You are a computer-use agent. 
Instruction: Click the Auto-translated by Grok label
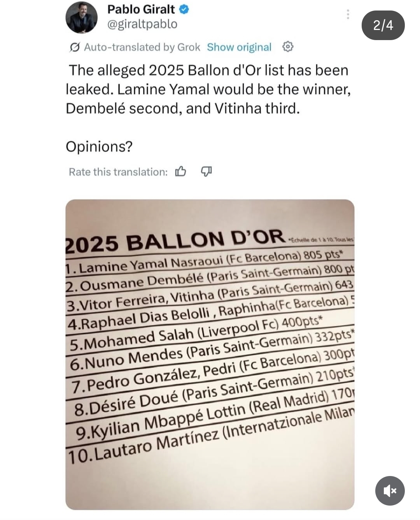click(140, 47)
